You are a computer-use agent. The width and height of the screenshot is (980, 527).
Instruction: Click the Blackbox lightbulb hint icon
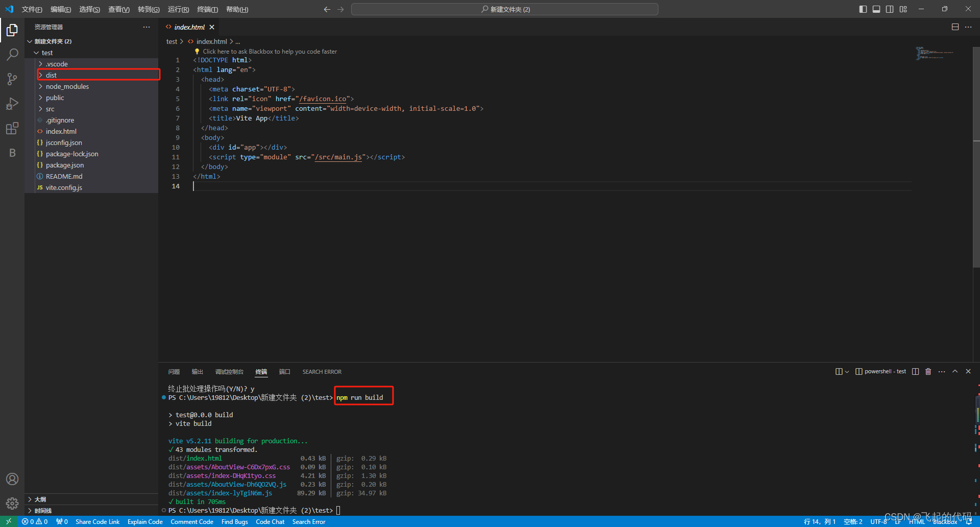point(197,52)
